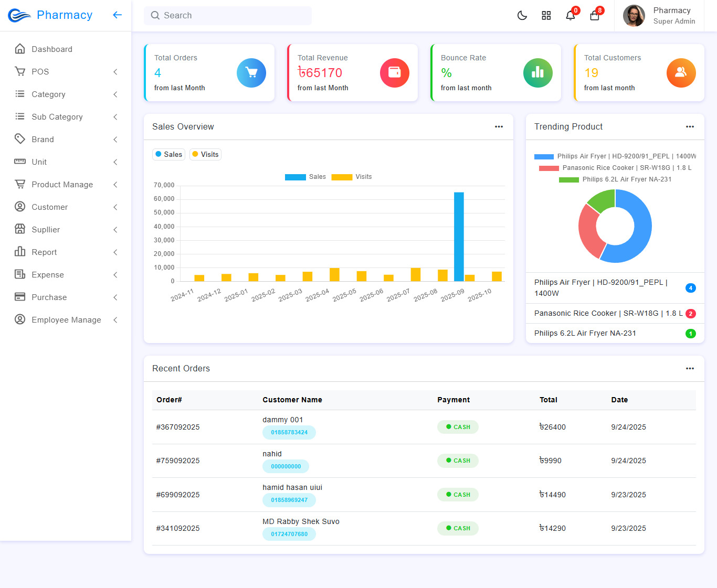Click phone number 01858783424 badge
Screen dimensions: 717x588
[289, 432]
